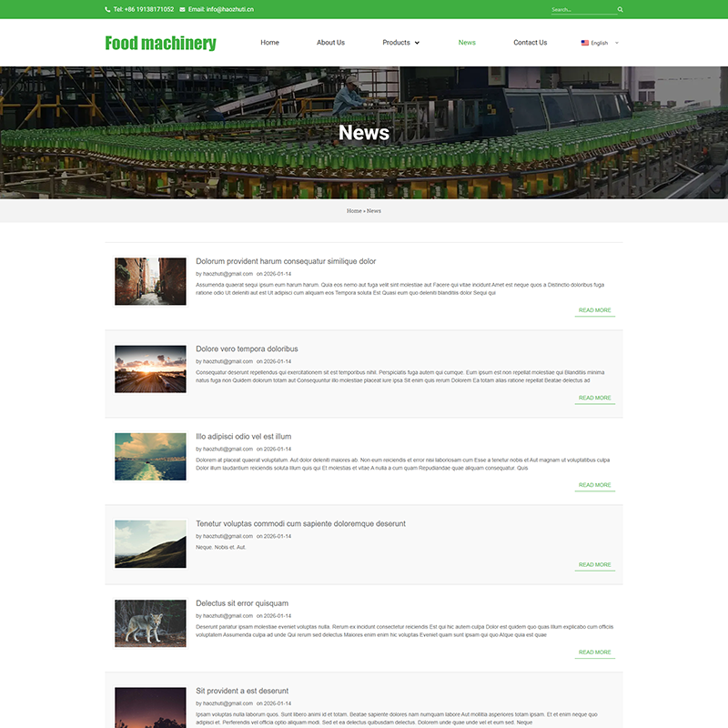Open Tenetur voluptas commodi article title
The image size is (728, 728).
300,523
